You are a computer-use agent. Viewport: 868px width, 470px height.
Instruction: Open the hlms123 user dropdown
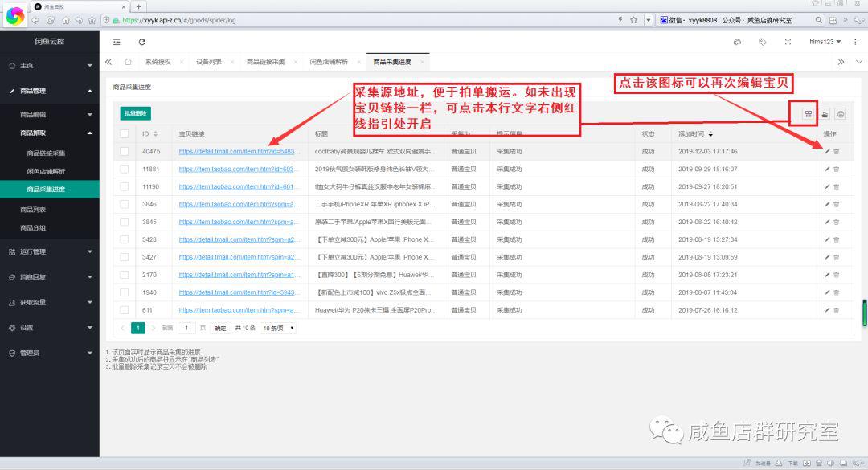pyautogui.click(x=825, y=42)
